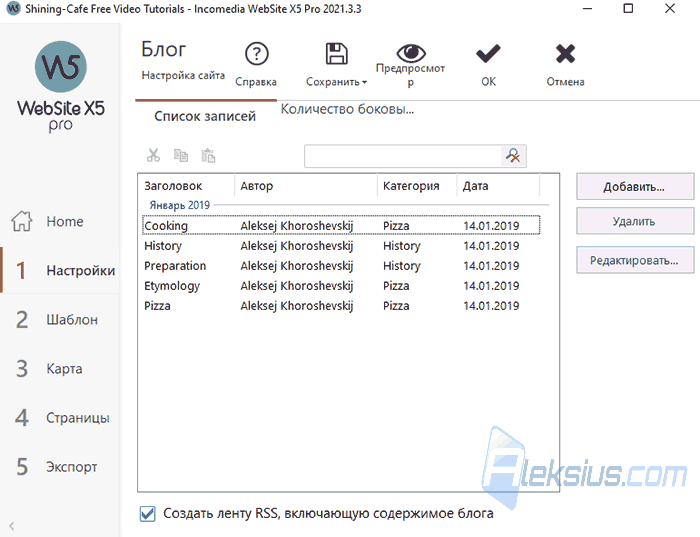Click the Отмена cross icon

tap(565, 54)
